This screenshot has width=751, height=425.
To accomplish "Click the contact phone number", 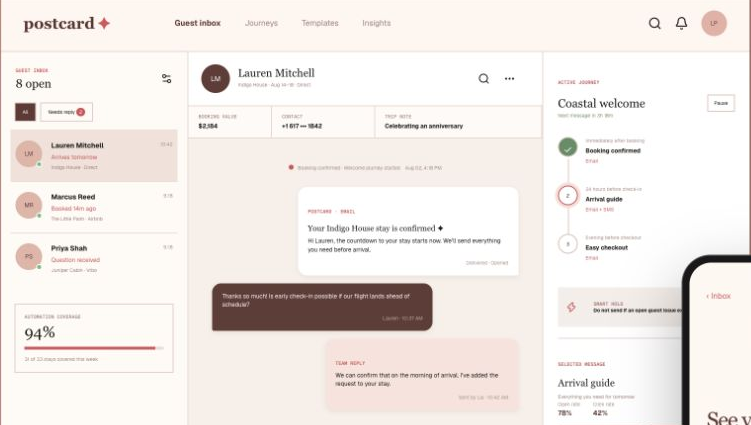I will pyautogui.click(x=302, y=126).
